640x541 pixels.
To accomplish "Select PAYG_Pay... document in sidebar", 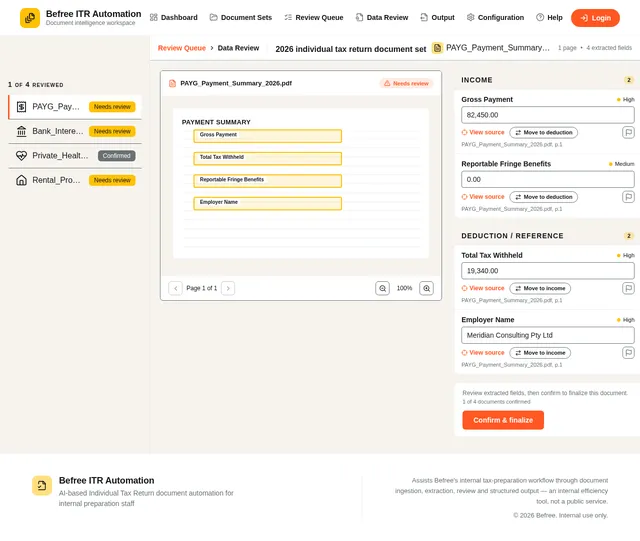I will pyautogui.click(x=75, y=107).
